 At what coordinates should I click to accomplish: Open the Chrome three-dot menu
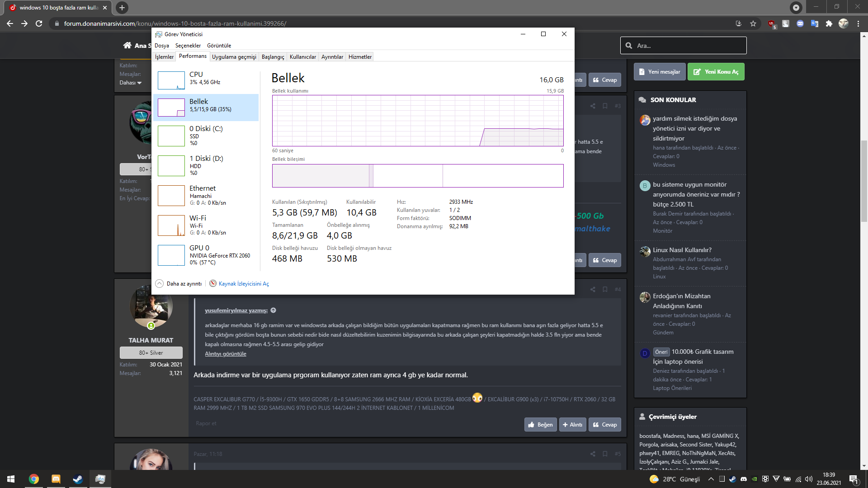(x=858, y=23)
